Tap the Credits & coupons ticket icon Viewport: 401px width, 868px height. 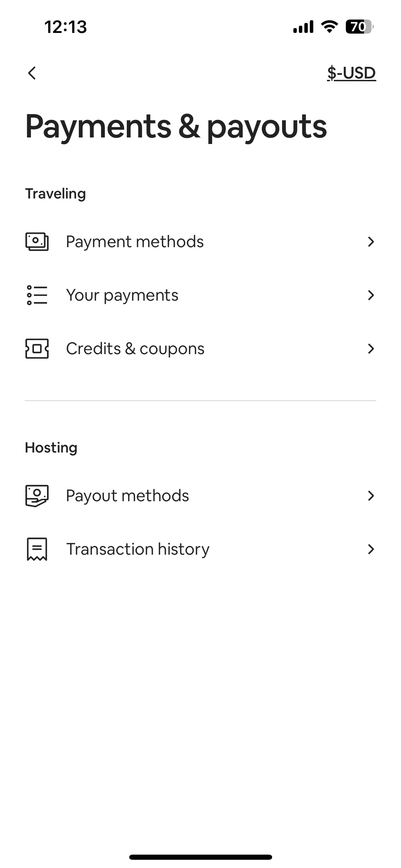37,349
